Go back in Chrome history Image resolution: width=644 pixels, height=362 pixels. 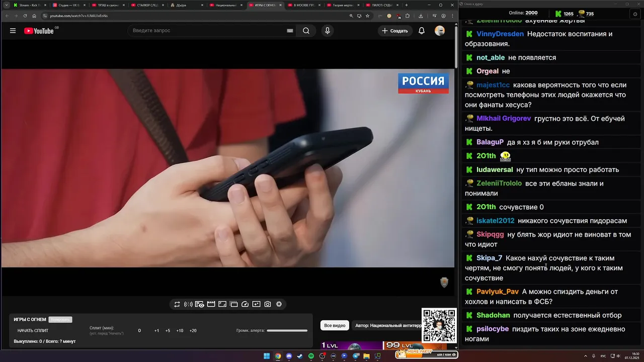pos(6,16)
